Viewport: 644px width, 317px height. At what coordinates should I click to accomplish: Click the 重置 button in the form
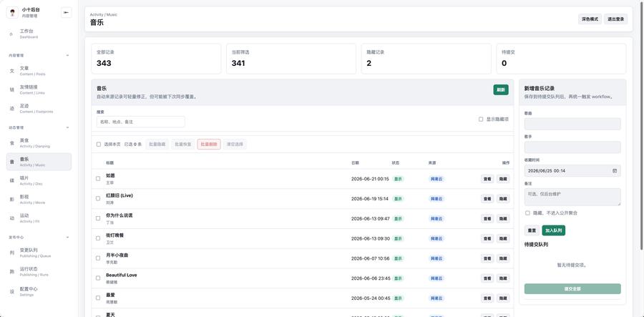(532, 230)
